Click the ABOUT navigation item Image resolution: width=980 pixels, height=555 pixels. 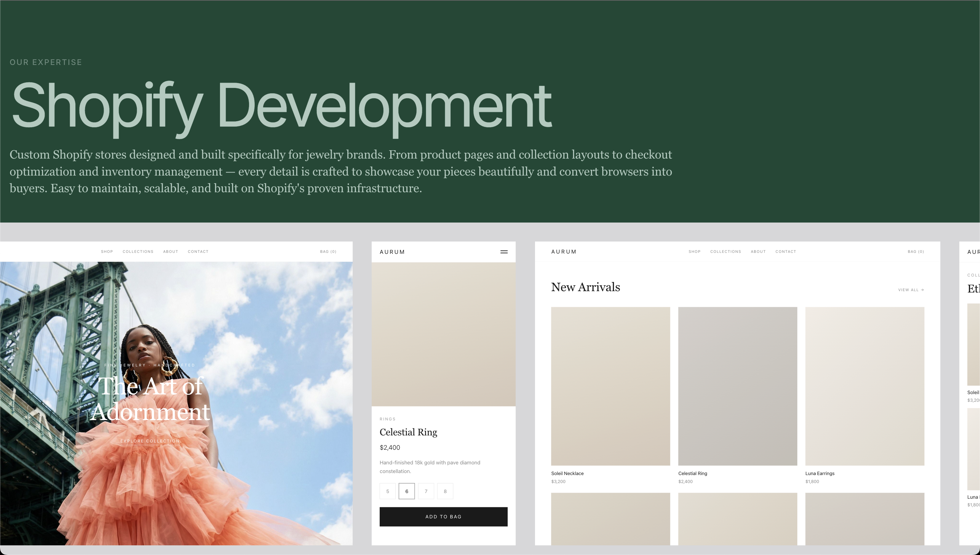170,252
